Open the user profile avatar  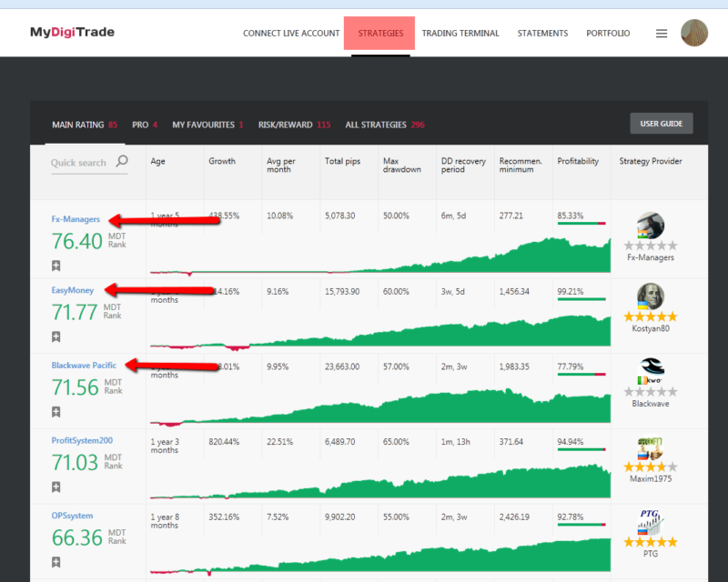[694, 33]
